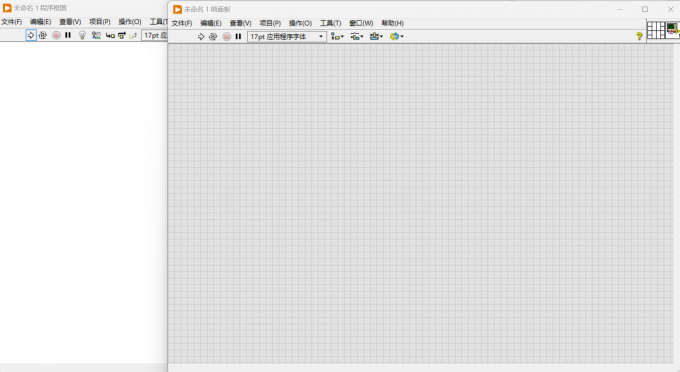The image size is (680, 372).
Task: Pause execution in the front panel toolbar
Action: pyautogui.click(x=238, y=37)
